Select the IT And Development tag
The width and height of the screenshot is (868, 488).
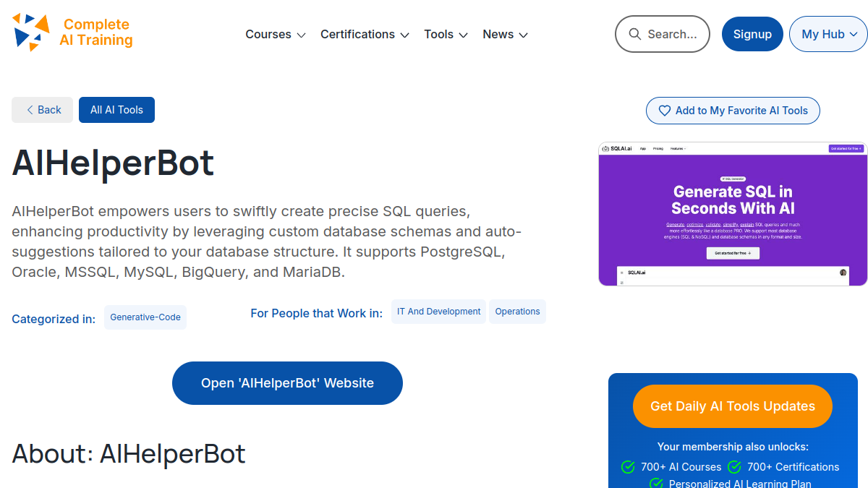[x=438, y=312]
